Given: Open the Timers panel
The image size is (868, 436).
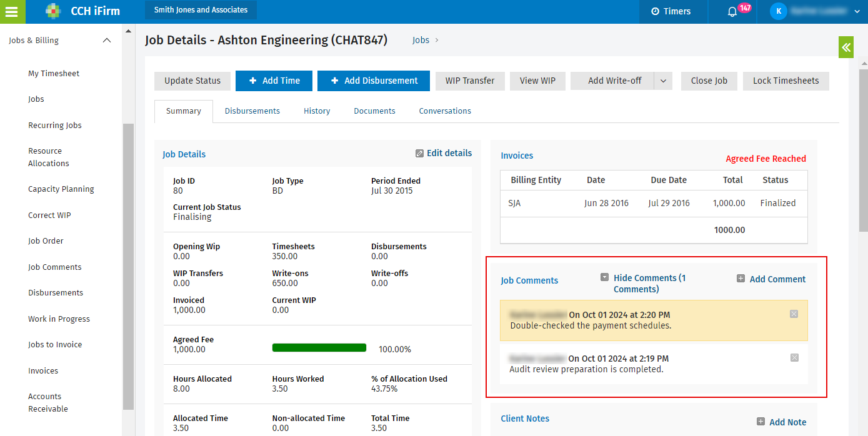Looking at the screenshot, I should coord(671,11).
